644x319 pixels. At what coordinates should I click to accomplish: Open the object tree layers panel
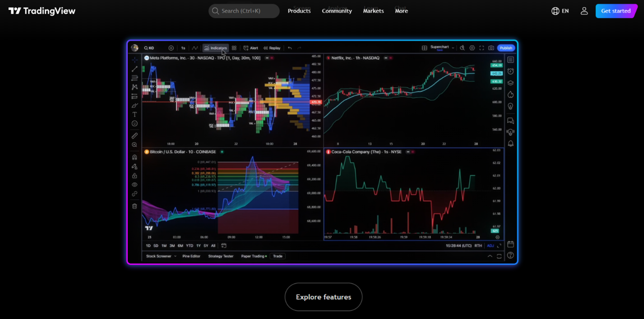pyautogui.click(x=510, y=83)
